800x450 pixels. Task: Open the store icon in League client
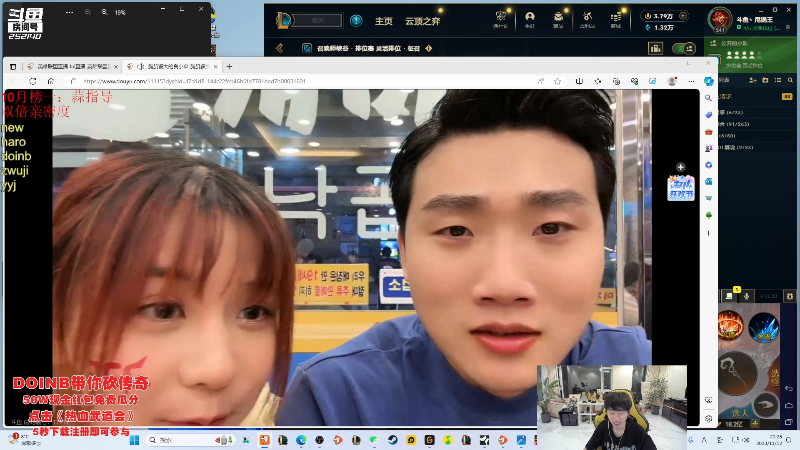[x=616, y=18]
